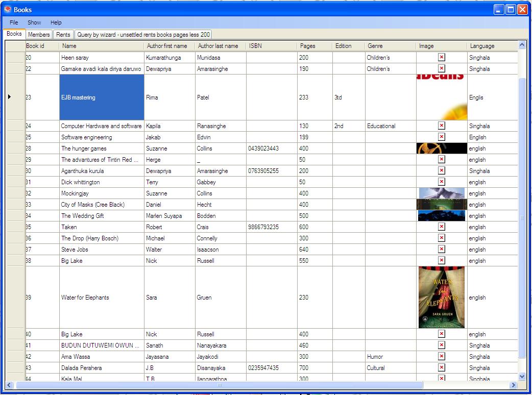The width and height of the screenshot is (532, 395).
Task: Select current row arrow indicator for book 23
Action: coord(10,97)
